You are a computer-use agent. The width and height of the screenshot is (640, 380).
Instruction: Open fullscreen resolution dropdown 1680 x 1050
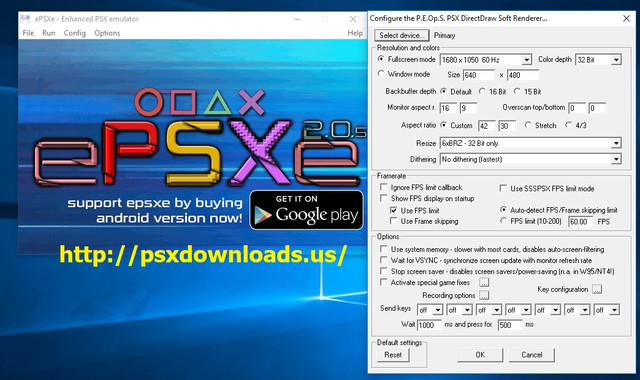coord(486,60)
